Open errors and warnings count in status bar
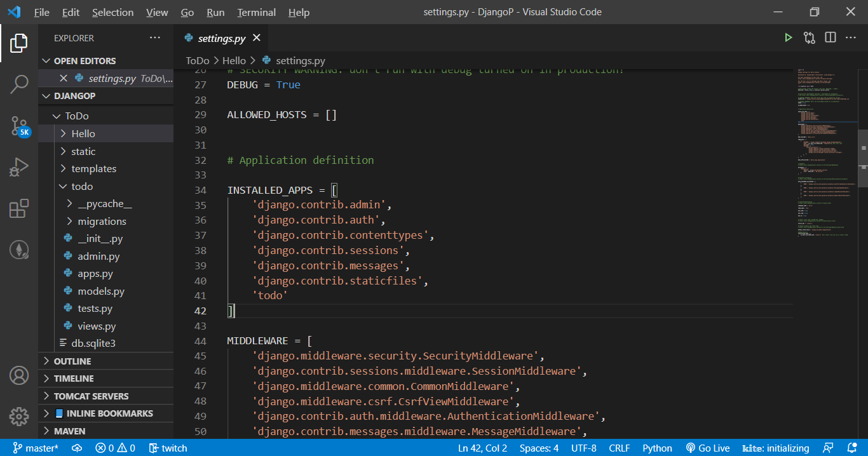This screenshot has width=868, height=456. click(x=115, y=448)
